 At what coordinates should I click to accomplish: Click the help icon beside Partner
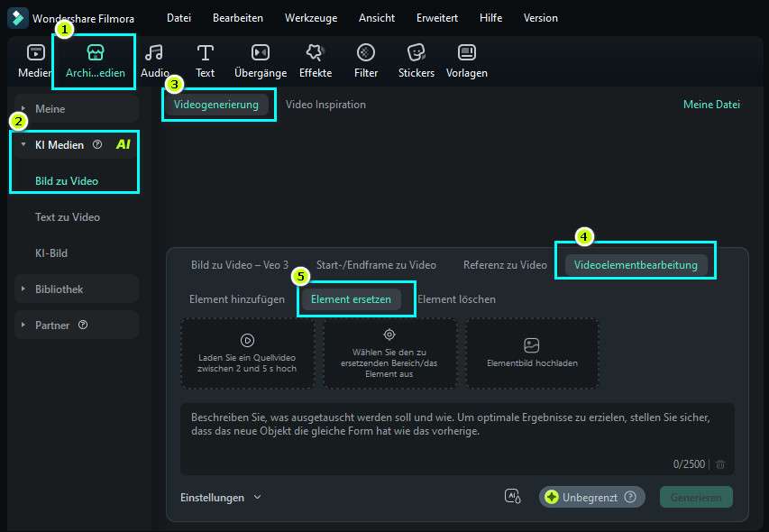tap(83, 325)
